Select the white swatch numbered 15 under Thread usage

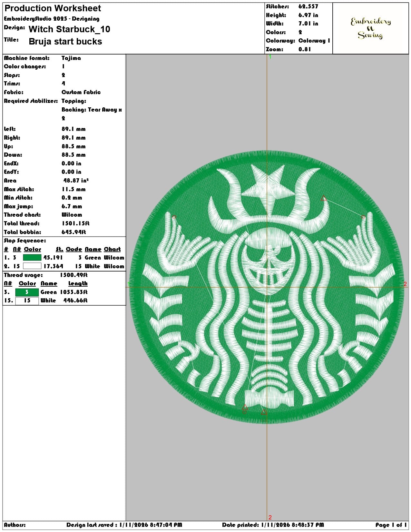point(27,300)
